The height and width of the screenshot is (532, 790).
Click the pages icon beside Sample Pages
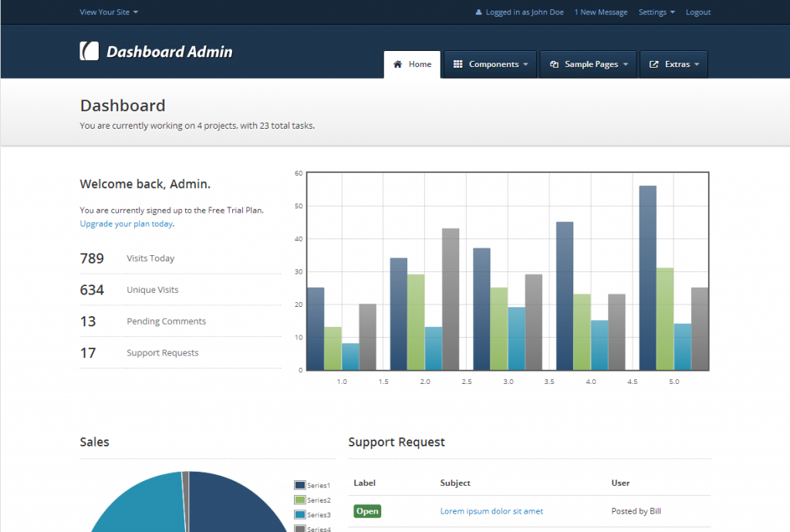(554, 65)
